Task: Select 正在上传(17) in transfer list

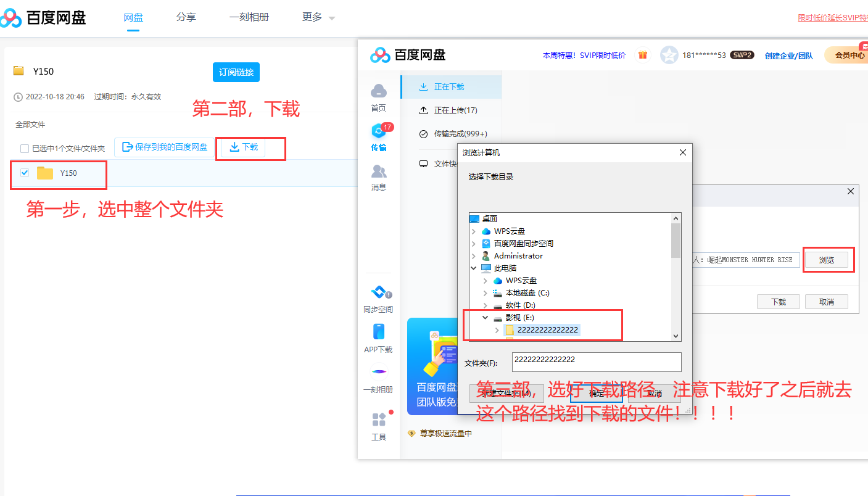Action: [451, 110]
